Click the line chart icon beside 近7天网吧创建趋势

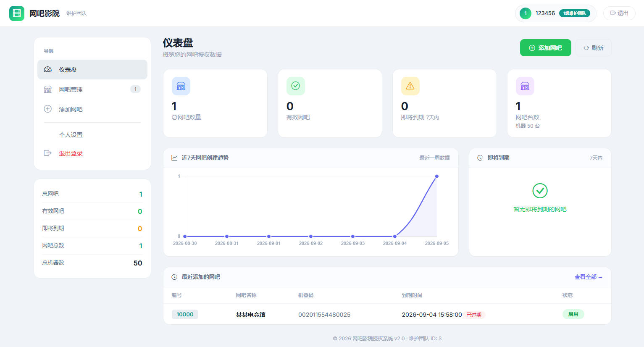[x=174, y=158]
